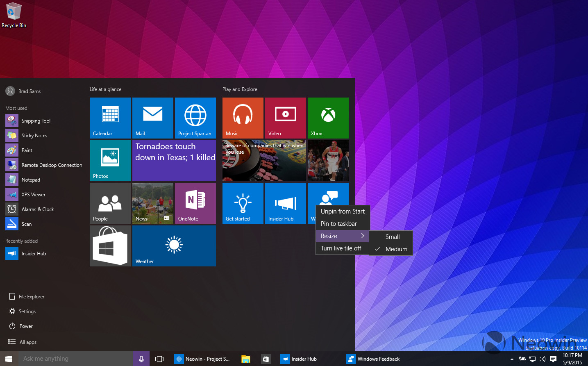Open the Store tile with shopping bag
Screen dimensions: 588x366
(x=110, y=246)
